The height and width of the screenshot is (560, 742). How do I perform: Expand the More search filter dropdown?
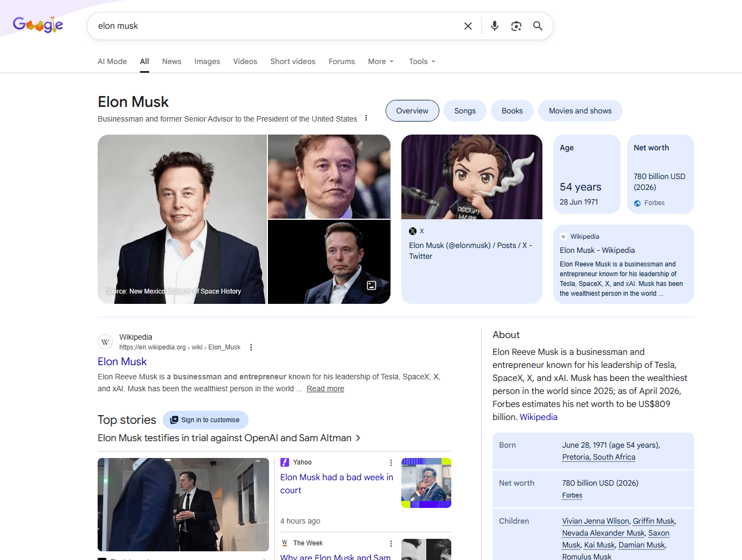pyautogui.click(x=381, y=61)
